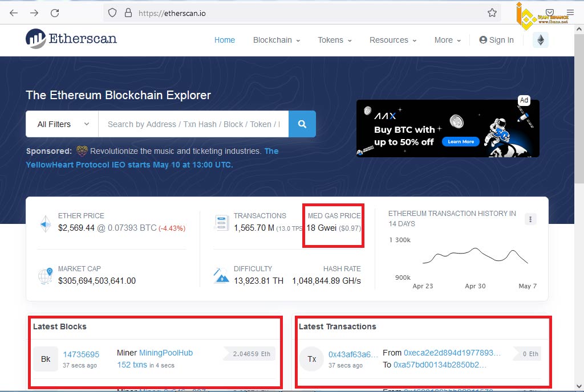Click the AAX Buy BTC ad banner

pyautogui.click(x=448, y=128)
